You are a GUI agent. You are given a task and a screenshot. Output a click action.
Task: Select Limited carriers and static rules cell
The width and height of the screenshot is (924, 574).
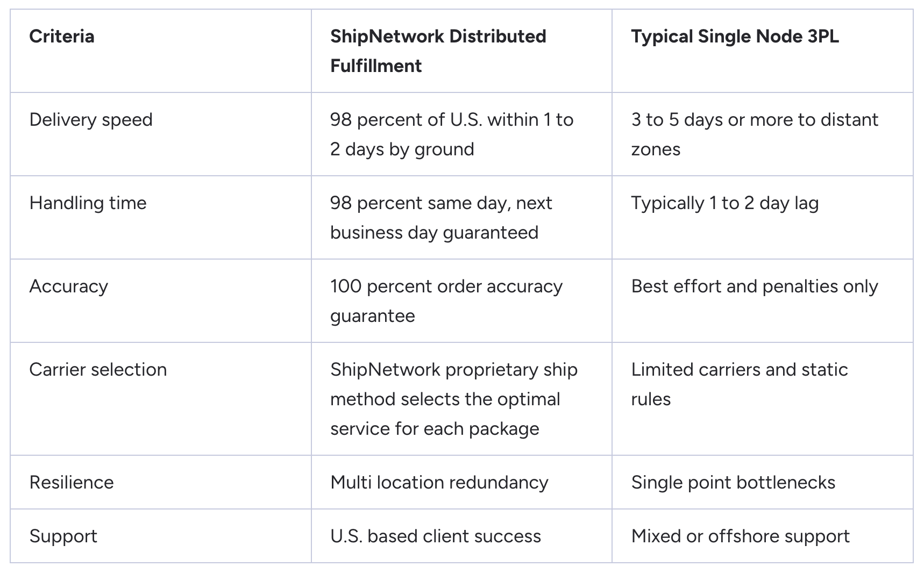click(739, 384)
